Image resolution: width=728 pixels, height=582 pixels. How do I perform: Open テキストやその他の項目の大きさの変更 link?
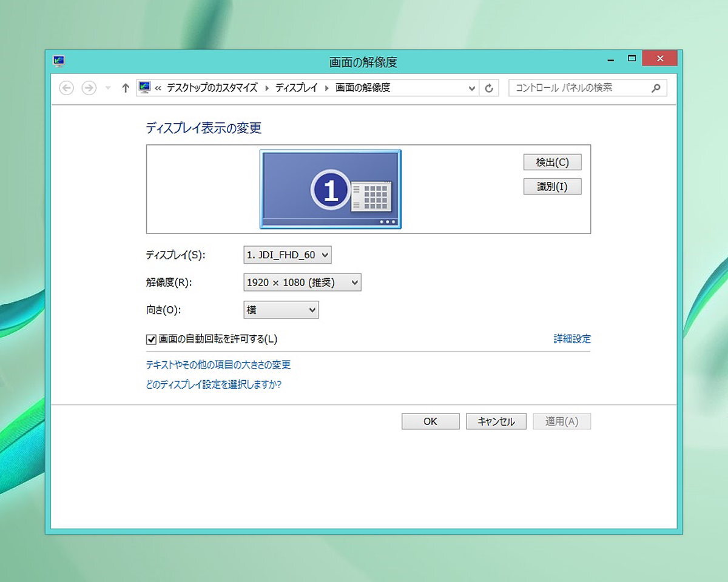218,365
